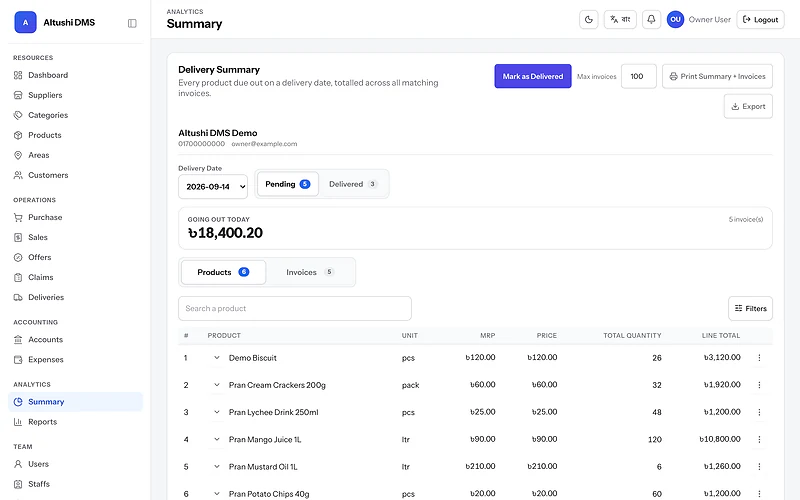The width and height of the screenshot is (800, 500).
Task: Click the Summary pie chart icon
Action: coord(18,402)
